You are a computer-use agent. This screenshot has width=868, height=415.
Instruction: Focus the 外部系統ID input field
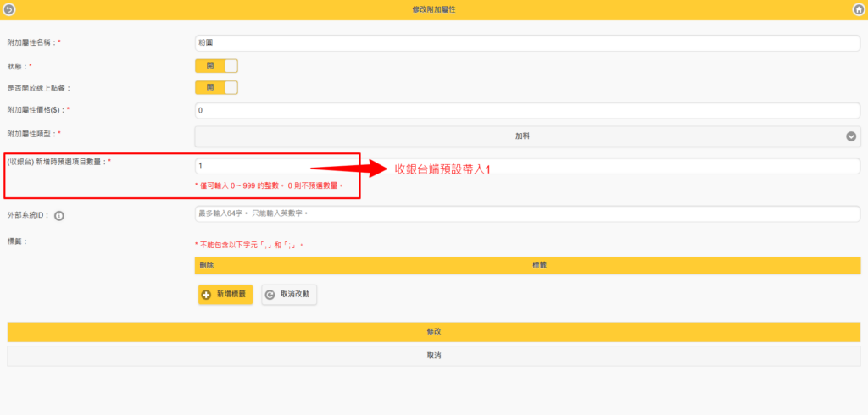point(527,213)
